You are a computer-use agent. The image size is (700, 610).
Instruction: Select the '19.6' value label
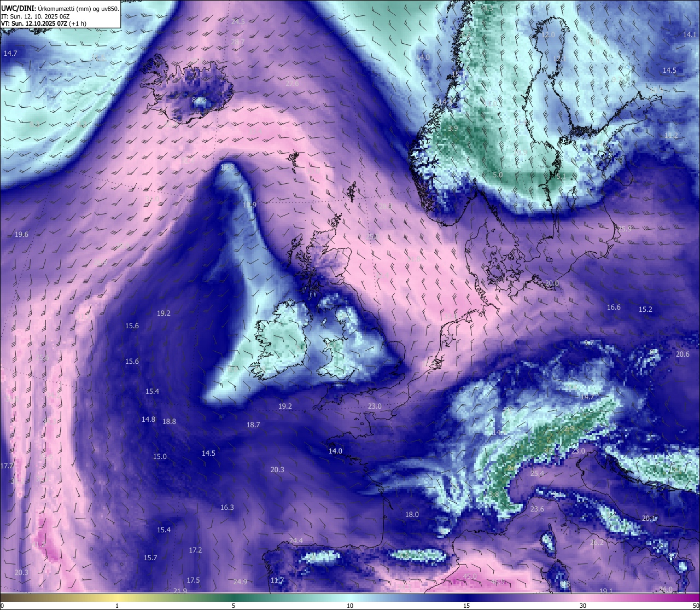click(21, 235)
